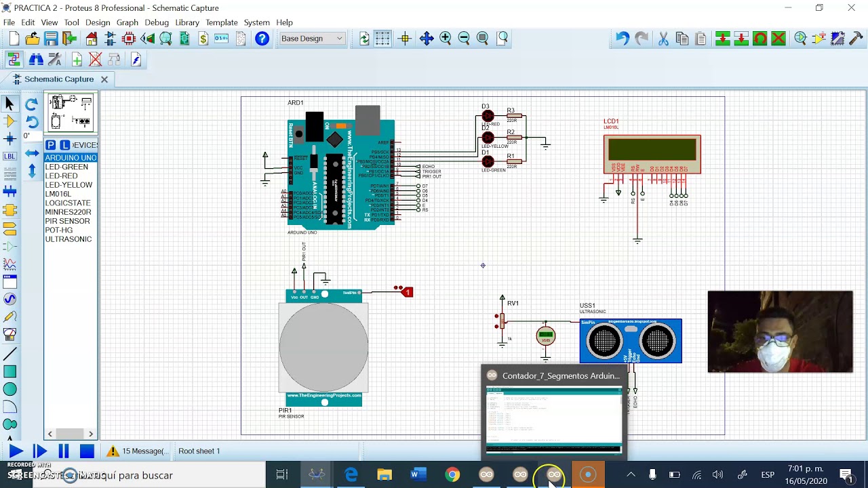Open Proteus help question mark icon
Viewport: 868px width, 488px height.
click(262, 39)
